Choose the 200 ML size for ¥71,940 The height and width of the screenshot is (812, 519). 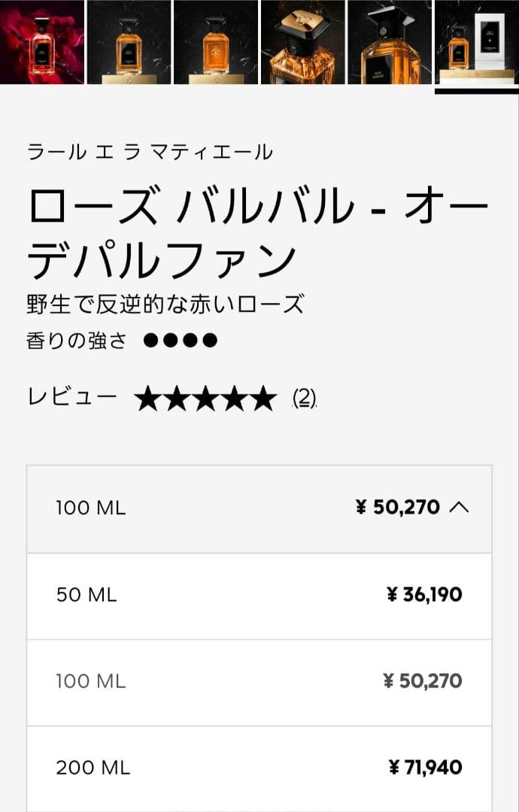259,768
